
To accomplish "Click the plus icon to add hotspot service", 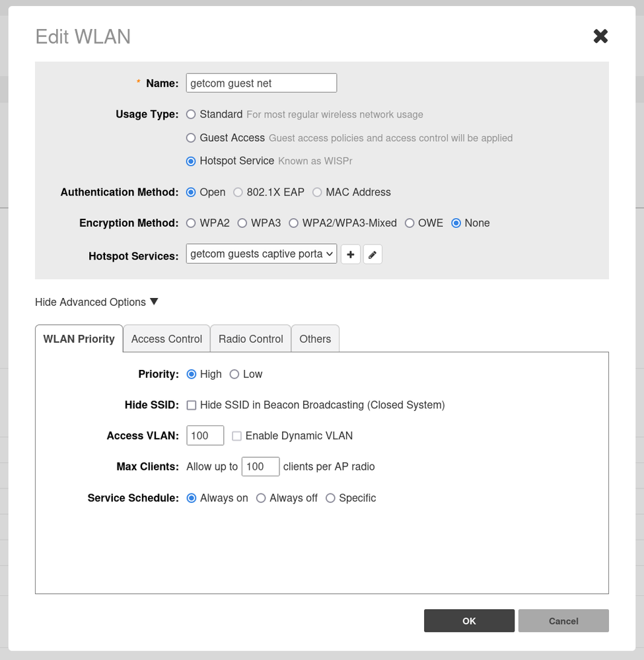I will [x=351, y=254].
